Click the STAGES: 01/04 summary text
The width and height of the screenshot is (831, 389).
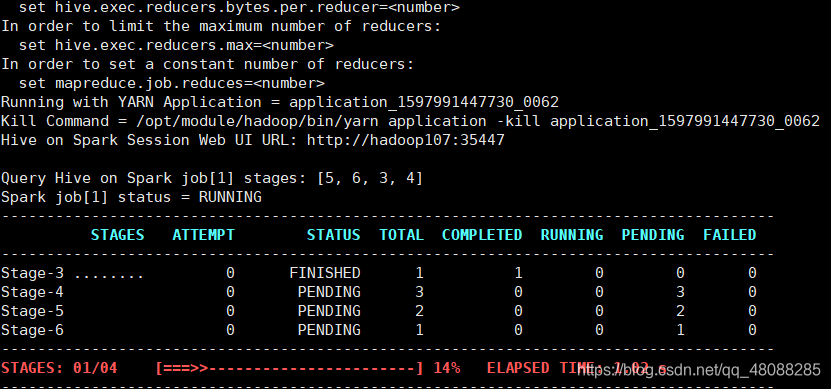[x=59, y=368]
